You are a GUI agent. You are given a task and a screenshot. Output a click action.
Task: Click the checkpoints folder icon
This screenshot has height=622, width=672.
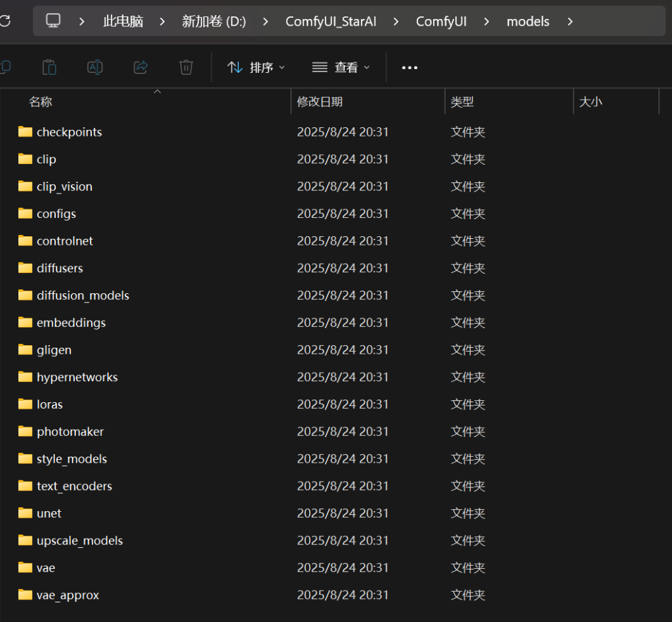pyautogui.click(x=26, y=132)
